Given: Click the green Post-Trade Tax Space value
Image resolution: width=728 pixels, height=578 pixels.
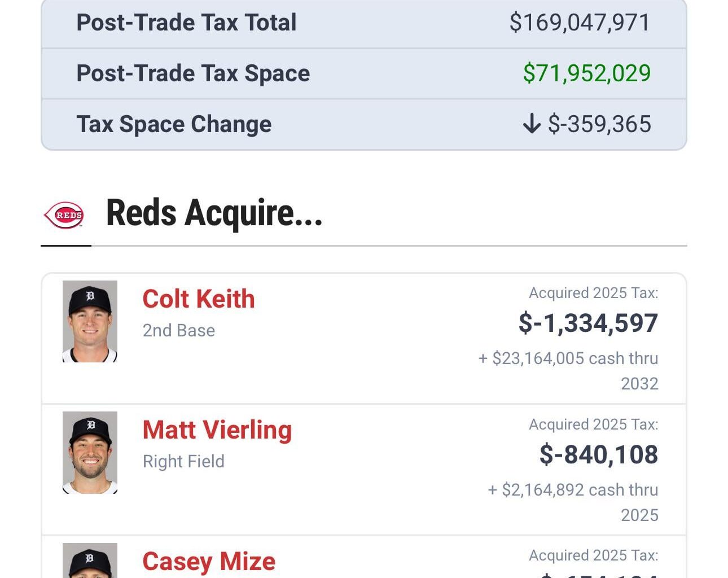Looking at the screenshot, I should tap(587, 73).
